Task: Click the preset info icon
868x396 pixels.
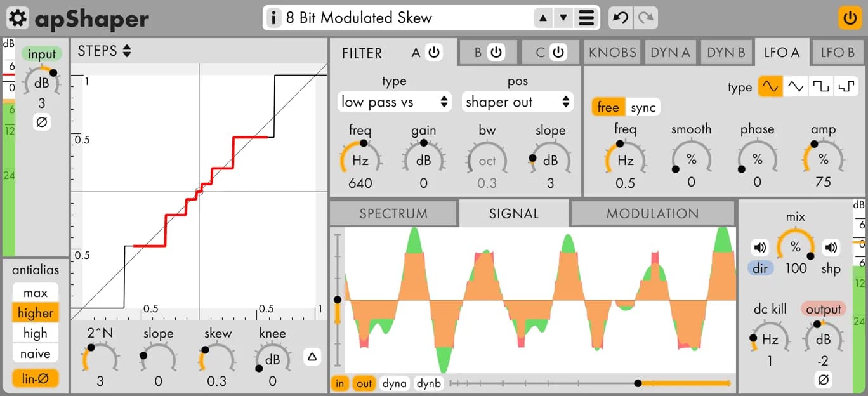Action: coord(273,18)
